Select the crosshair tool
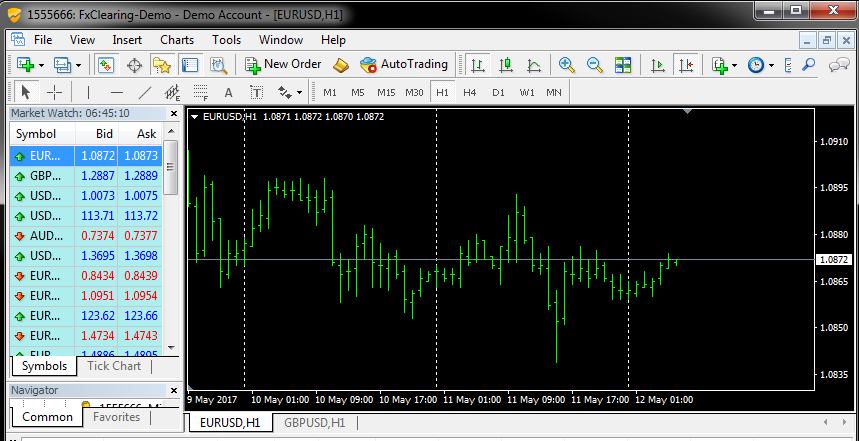The image size is (859, 441). 54,93
